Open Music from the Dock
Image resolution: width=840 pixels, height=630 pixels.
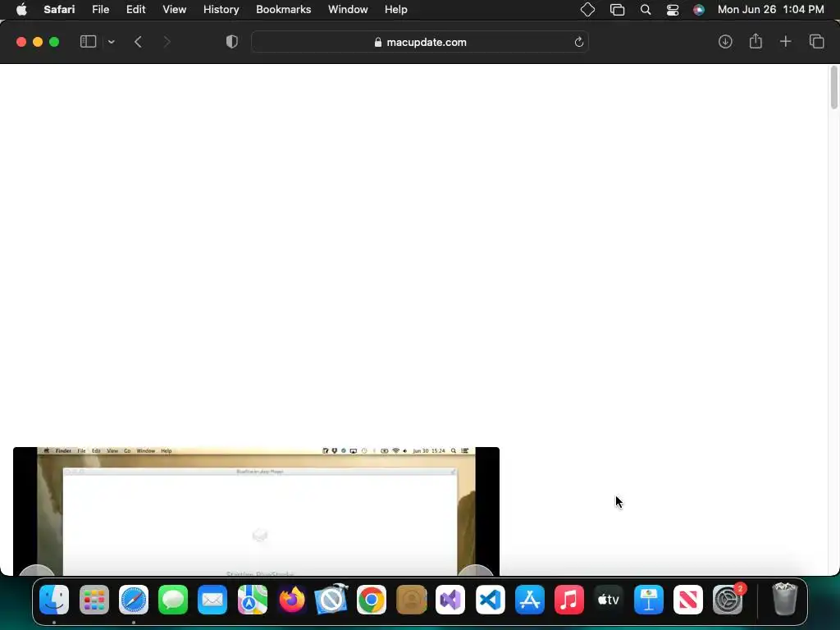pyautogui.click(x=569, y=600)
